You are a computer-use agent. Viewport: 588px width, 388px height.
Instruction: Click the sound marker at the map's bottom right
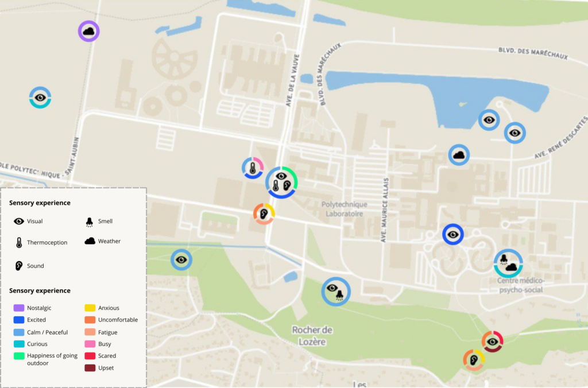474,360
